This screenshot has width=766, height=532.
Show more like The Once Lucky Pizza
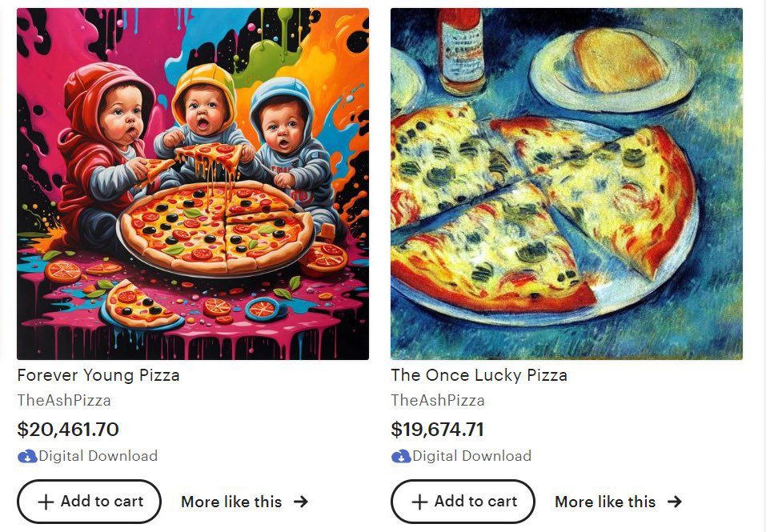[x=619, y=502]
